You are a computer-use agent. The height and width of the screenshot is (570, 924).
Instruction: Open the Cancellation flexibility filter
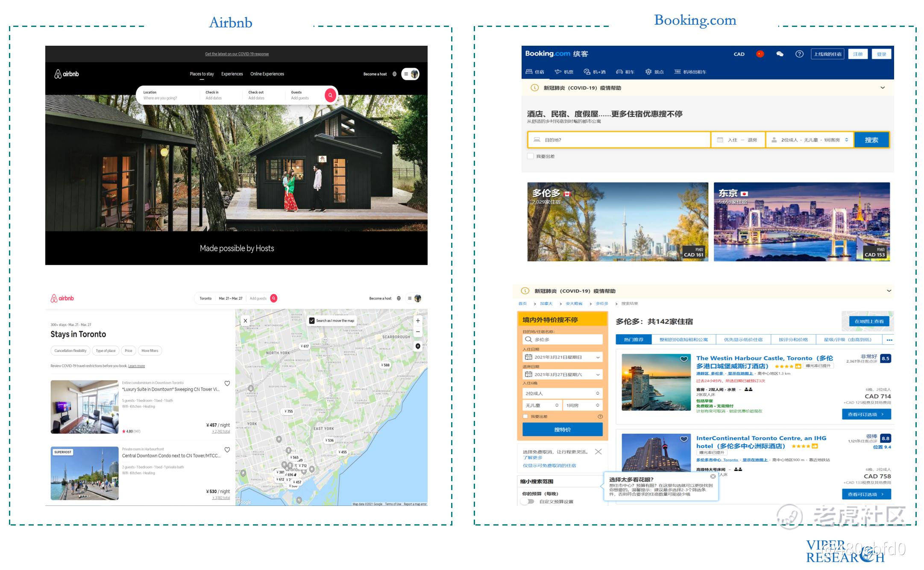[x=70, y=351]
